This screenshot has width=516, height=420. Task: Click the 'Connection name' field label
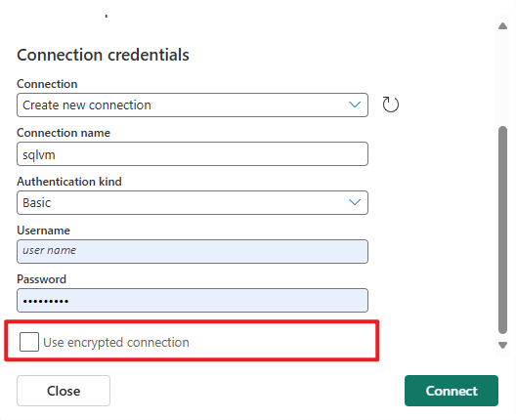tap(64, 133)
